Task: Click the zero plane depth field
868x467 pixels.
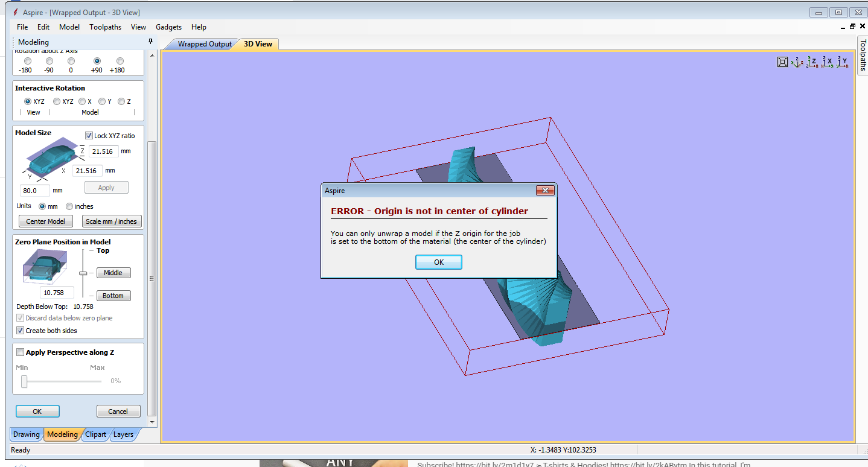Action: pyautogui.click(x=57, y=293)
